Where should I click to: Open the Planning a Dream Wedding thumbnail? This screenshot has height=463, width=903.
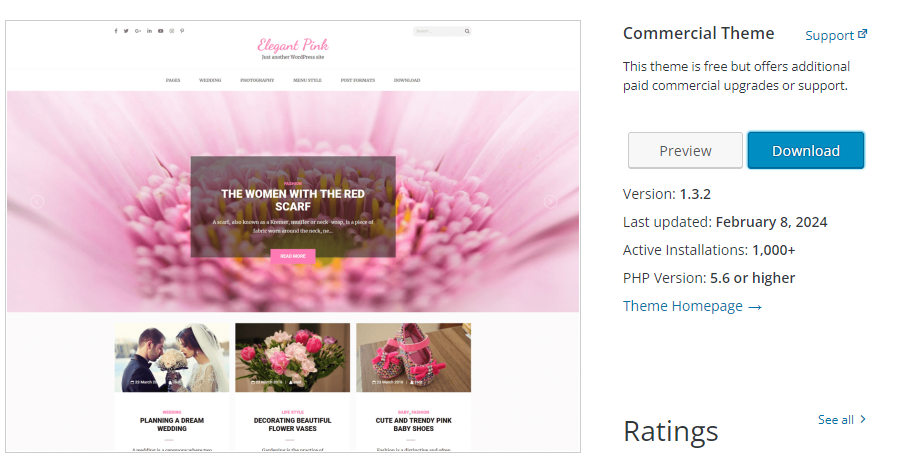(x=172, y=357)
